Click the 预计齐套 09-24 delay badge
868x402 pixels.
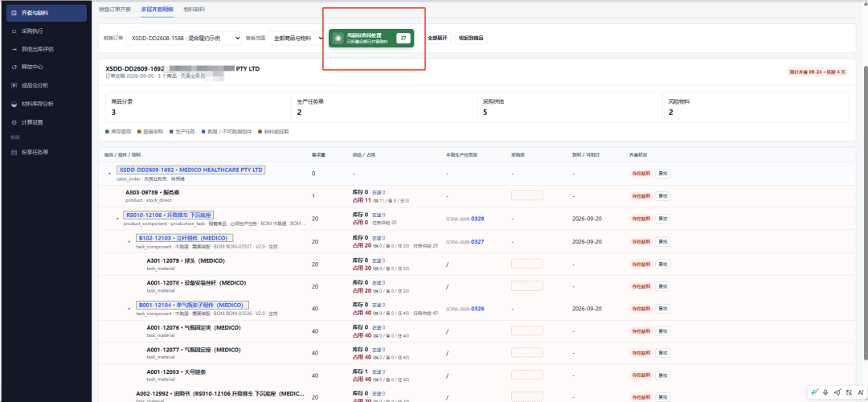(817, 72)
